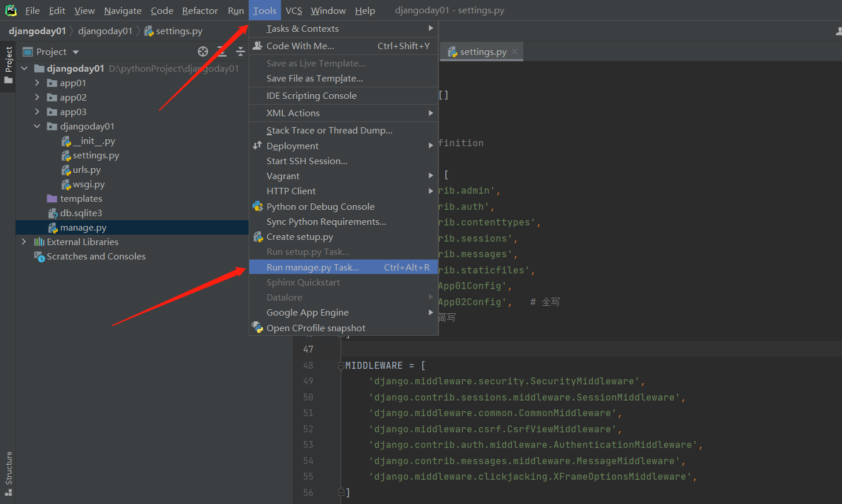Click the SecurityMiddleware string in editor

[x=504, y=381]
